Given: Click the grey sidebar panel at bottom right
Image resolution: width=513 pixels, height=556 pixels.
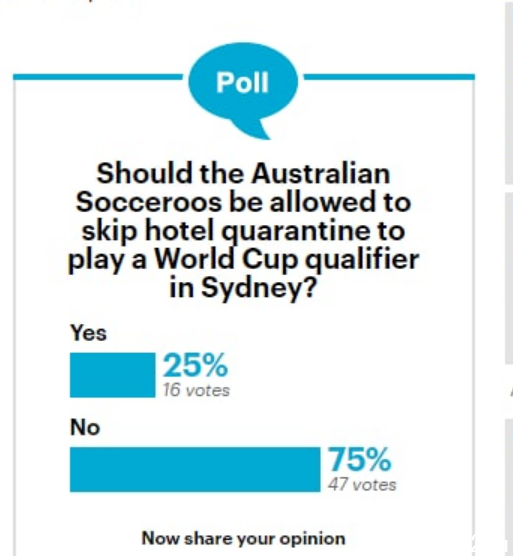Looking at the screenshot, I should [509, 487].
